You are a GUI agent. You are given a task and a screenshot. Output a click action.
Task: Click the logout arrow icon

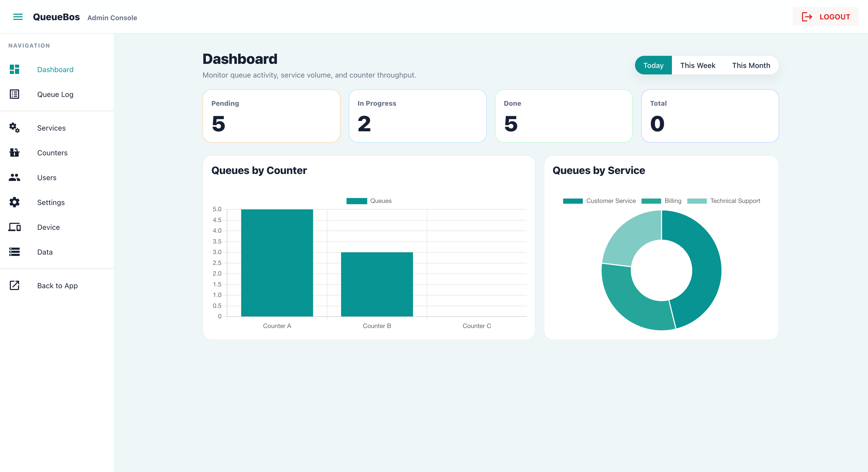807,17
